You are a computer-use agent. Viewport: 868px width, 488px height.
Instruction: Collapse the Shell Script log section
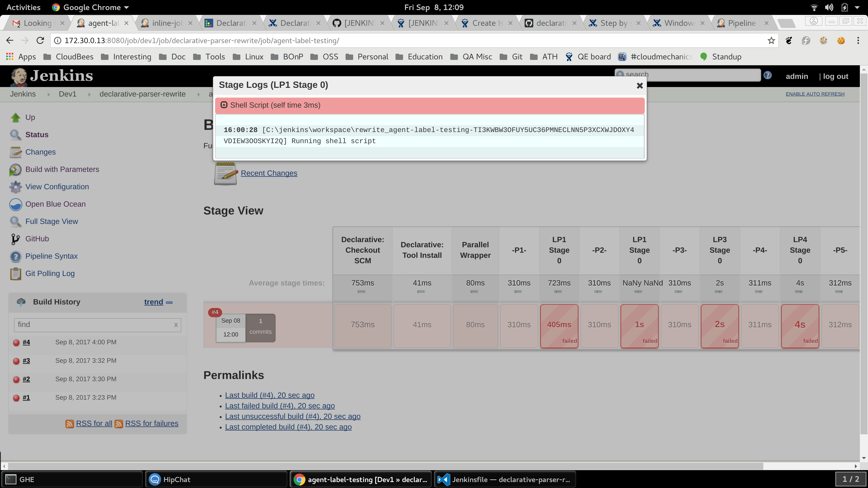(224, 105)
